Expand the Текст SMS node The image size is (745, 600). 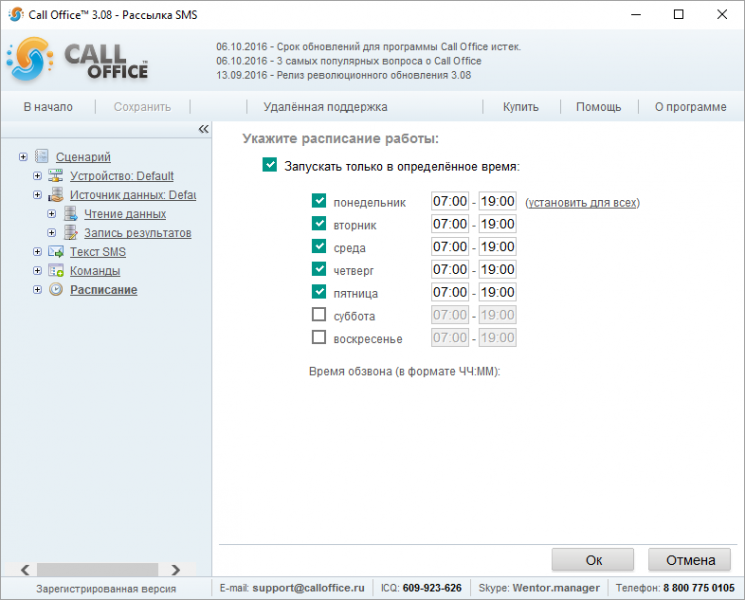pyautogui.click(x=37, y=251)
